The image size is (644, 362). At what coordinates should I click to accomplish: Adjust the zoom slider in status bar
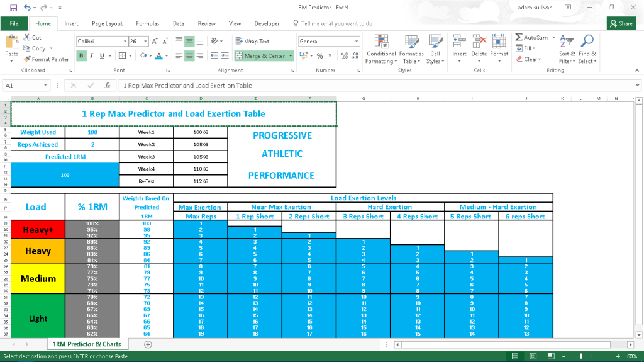580,356
